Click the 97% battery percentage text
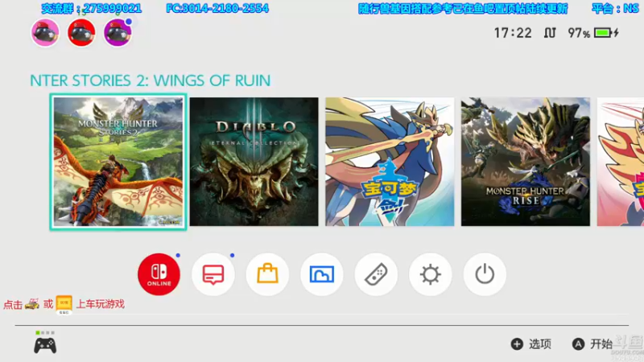This screenshot has width=644, height=362. tap(579, 33)
